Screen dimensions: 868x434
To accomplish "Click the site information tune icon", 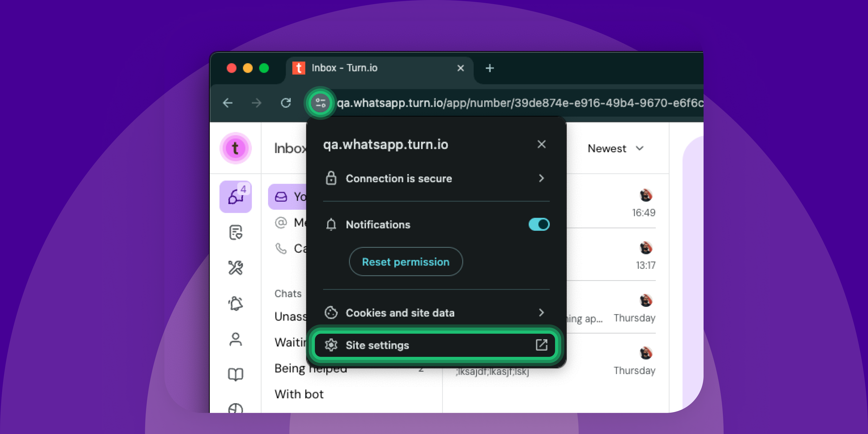I will pos(320,103).
